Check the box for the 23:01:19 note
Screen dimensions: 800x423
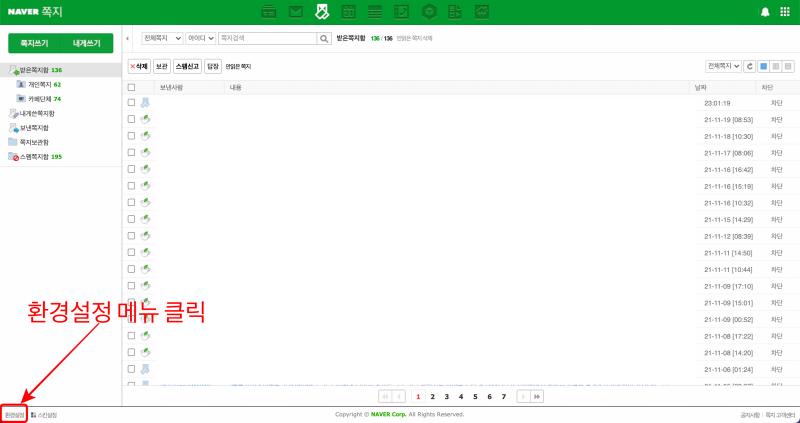tap(131, 103)
